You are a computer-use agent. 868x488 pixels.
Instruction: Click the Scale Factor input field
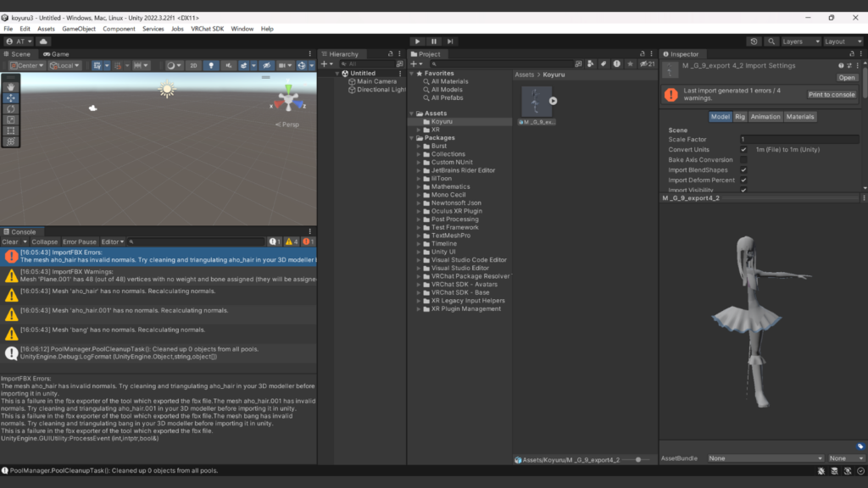click(798, 140)
